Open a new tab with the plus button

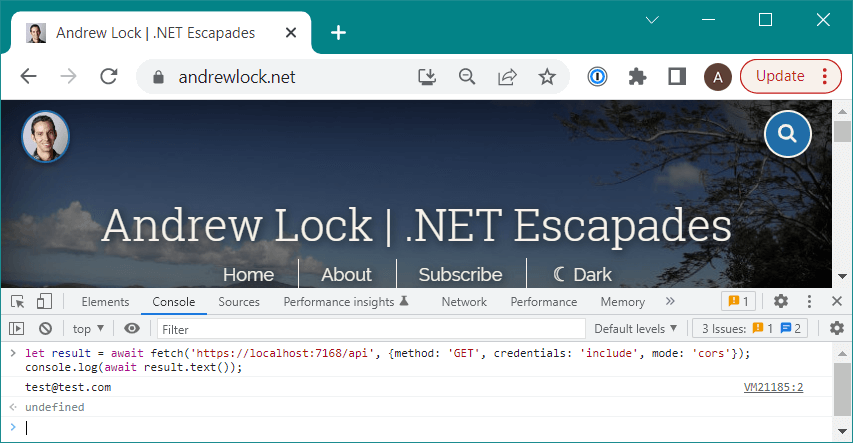338,33
